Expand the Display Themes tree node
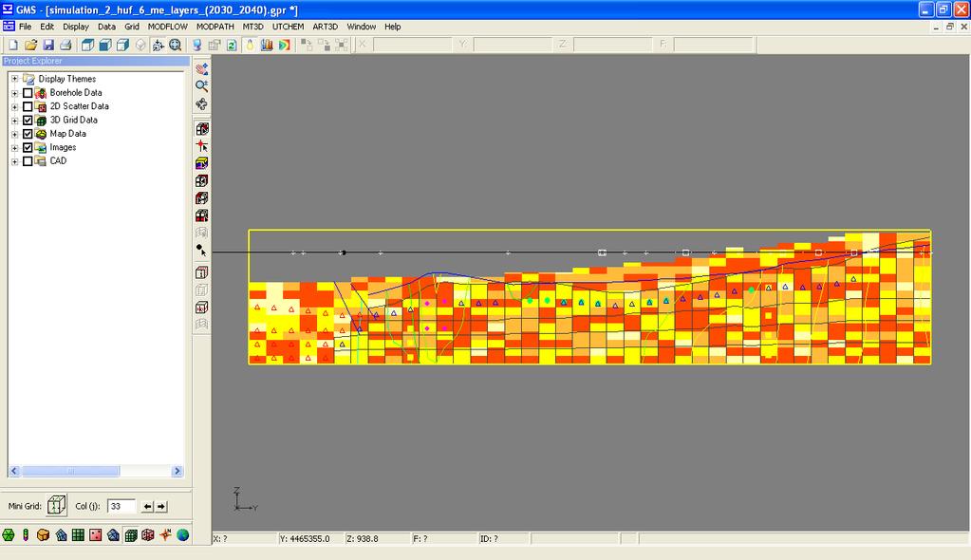The image size is (971, 560). pos(15,79)
